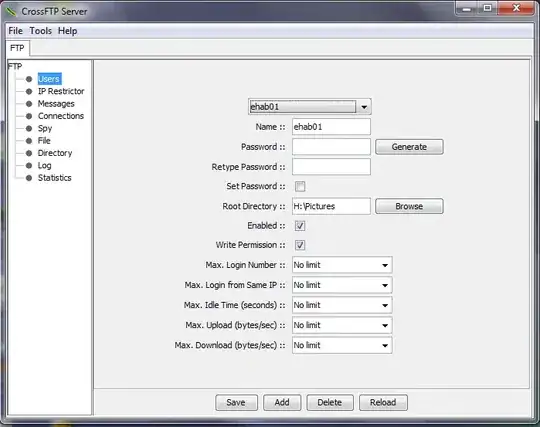The height and width of the screenshot is (427, 540).
Task: Open the Directory settings node
Action: click(55, 153)
